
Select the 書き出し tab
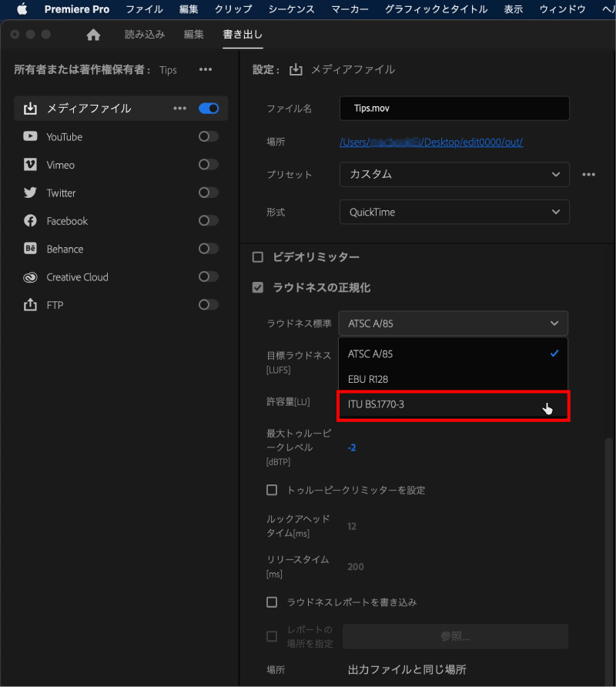point(243,34)
